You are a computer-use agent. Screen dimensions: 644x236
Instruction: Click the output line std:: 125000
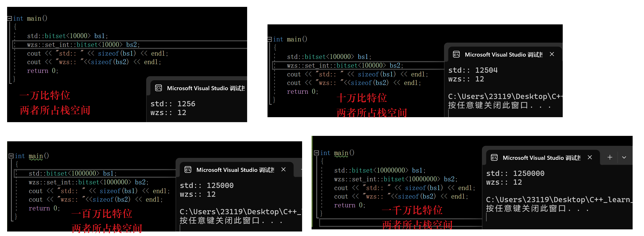pyautogui.click(x=207, y=186)
